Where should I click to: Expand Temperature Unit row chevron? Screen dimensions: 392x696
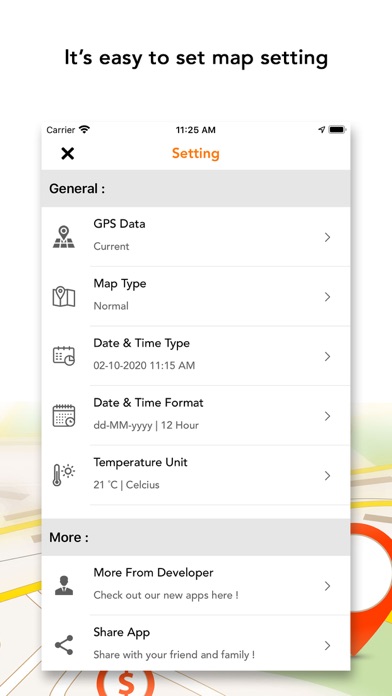[x=328, y=476]
